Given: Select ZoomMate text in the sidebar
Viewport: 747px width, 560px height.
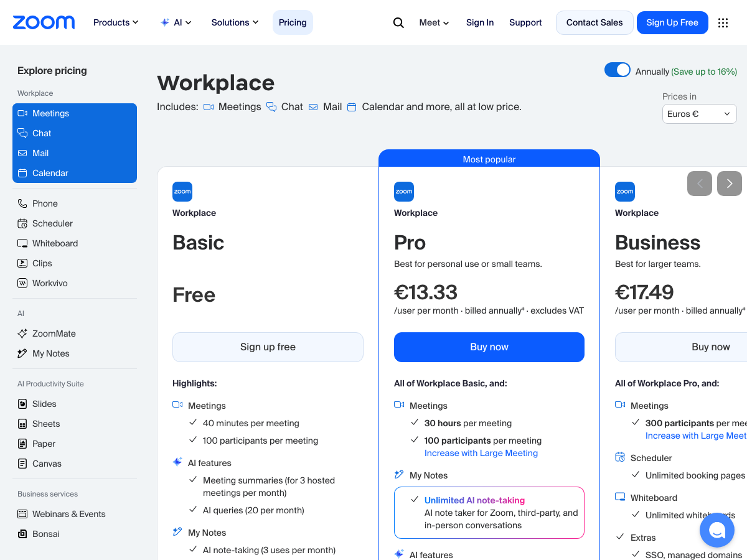Looking at the screenshot, I should [54, 334].
